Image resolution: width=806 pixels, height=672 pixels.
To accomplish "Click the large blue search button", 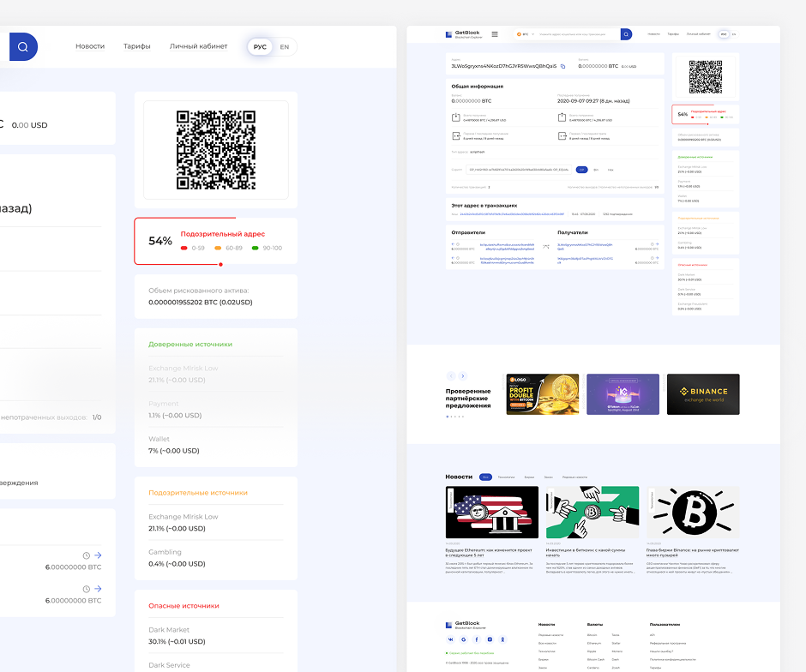I will (22, 46).
